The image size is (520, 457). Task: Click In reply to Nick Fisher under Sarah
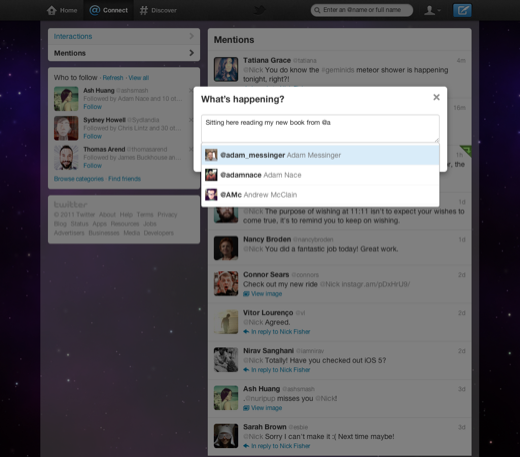(277, 446)
